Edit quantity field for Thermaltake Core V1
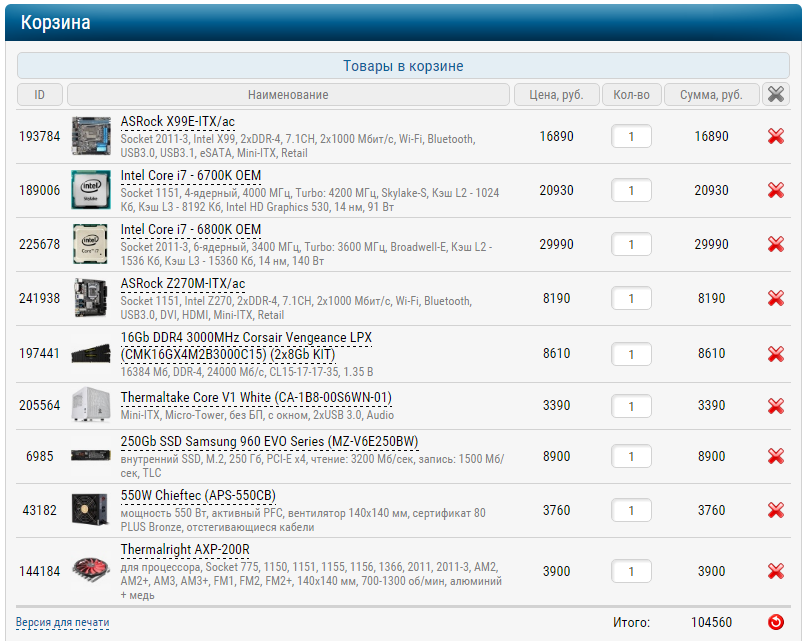This screenshot has width=806, height=641. [631, 406]
